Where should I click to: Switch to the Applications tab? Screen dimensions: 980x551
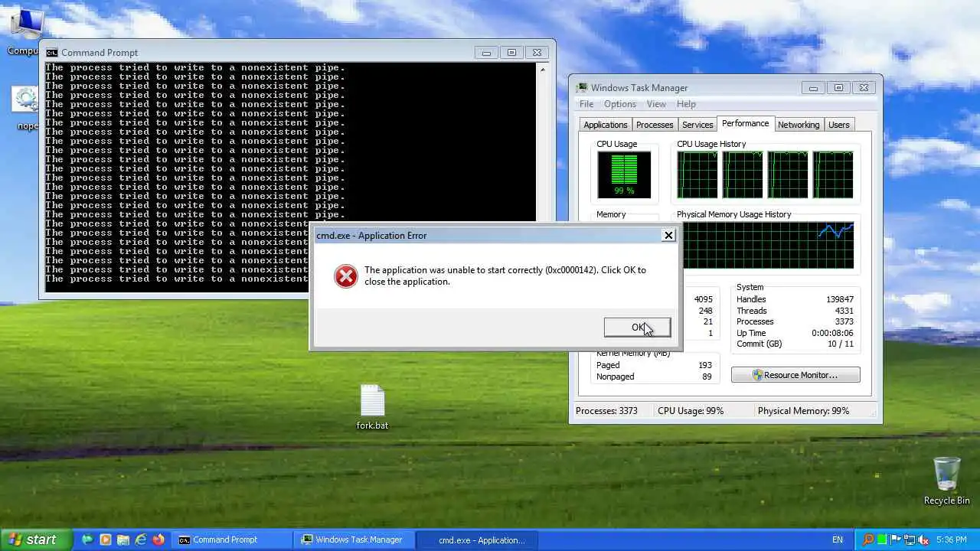pyautogui.click(x=606, y=125)
